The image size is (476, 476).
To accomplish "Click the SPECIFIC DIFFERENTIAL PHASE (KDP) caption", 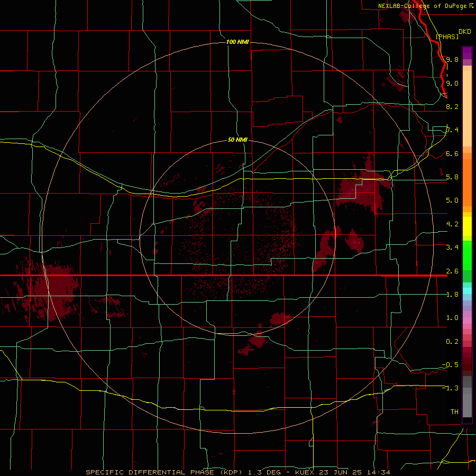I will point(163,472).
